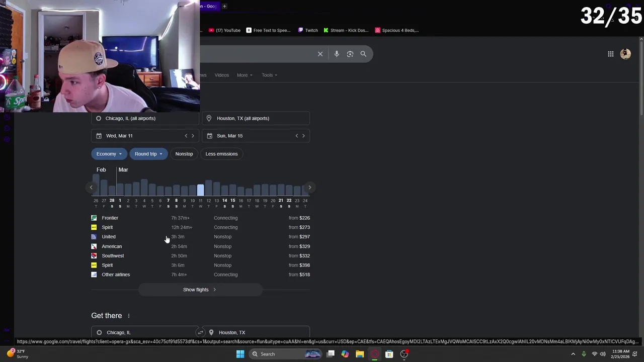Click the Frontier airline logo icon

click(x=94, y=218)
